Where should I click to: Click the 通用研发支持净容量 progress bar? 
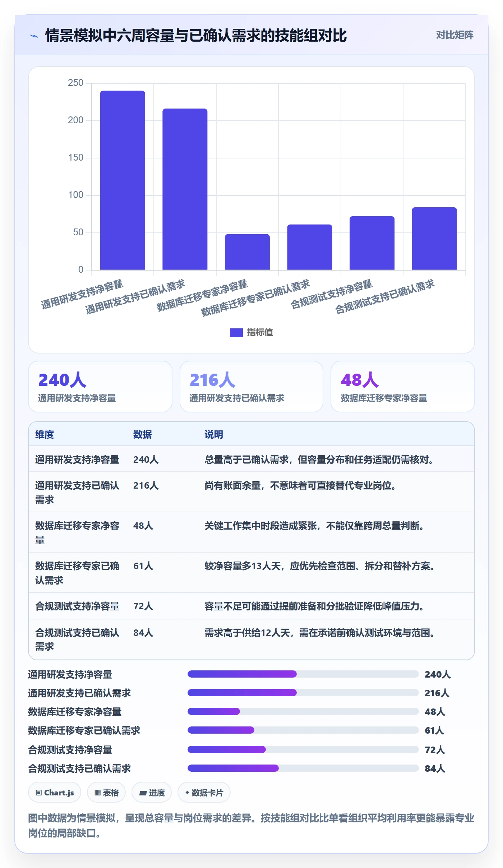point(303,674)
